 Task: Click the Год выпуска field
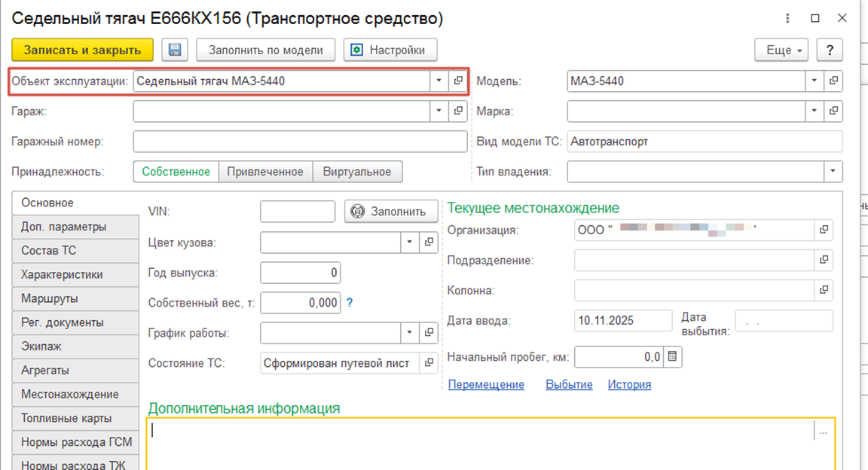[x=300, y=273]
